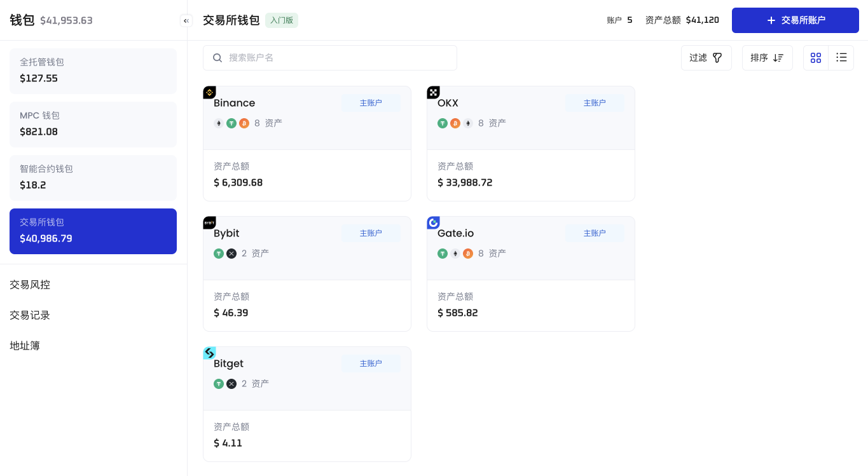Click Bitcoin coin icon on Binance card
868x476 pixels.
coord(244,123)
